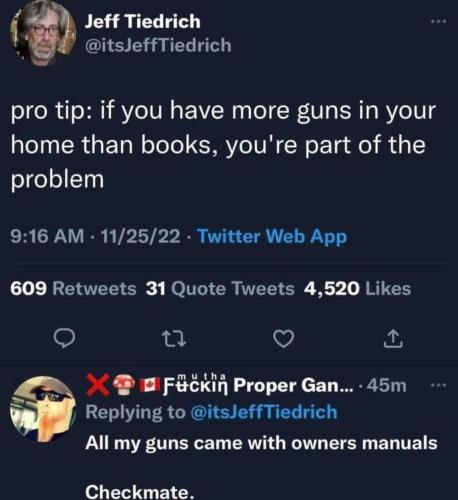Open Jeff Tiedrich tweet options menu

coord(438,22)
